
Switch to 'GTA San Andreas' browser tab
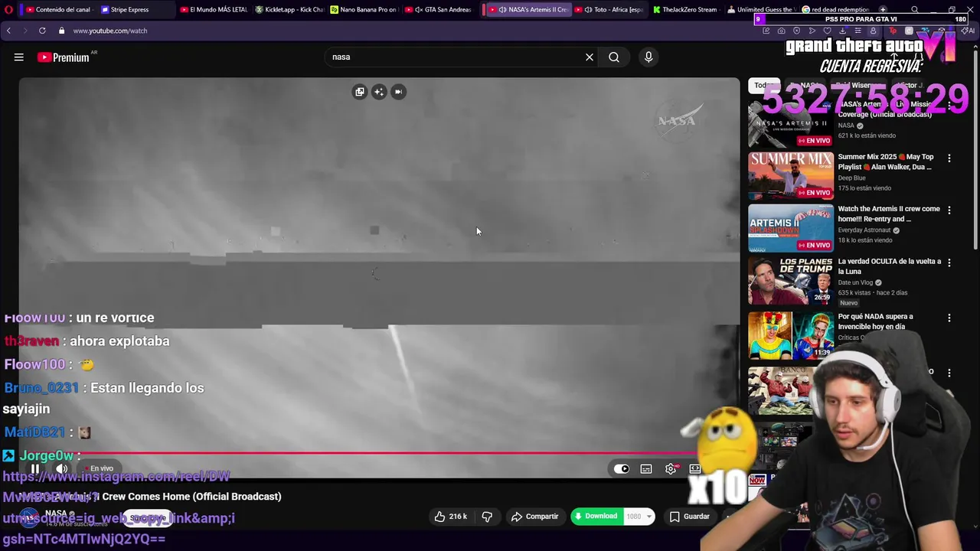tap(438, 9)
